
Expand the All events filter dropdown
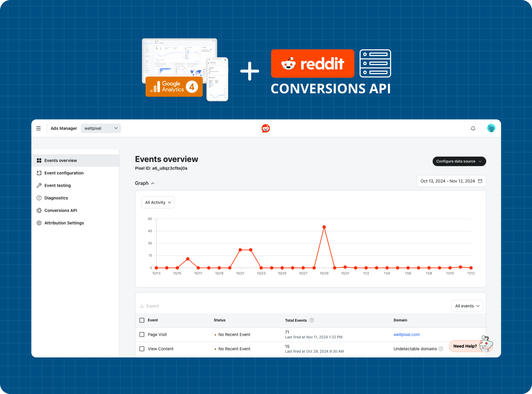[x=466, y=306]
